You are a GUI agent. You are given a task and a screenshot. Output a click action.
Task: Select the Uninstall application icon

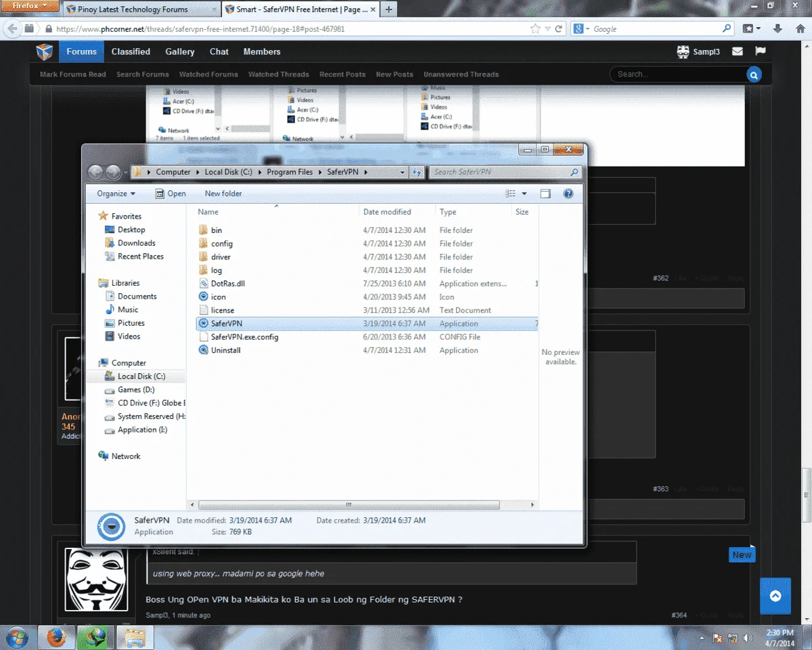point(204,350)
